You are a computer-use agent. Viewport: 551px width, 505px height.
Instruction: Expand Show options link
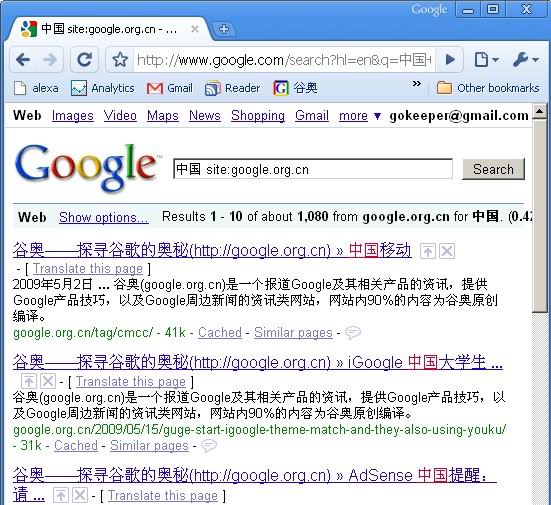(x=104, y=217)
